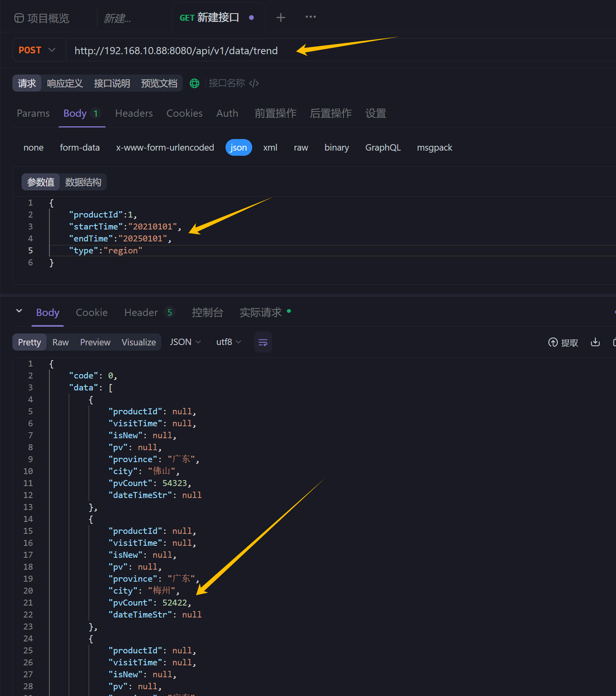Choose the none body type
Image resolution: width=616 pixels, height=696 pixels.
coord(33,148)
